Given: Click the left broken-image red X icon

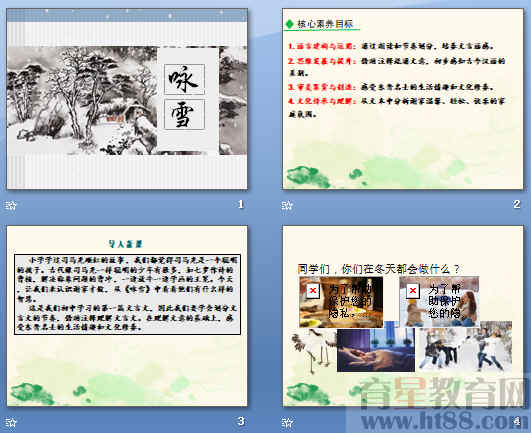Looking at the screenshot, I should [313, 290].
